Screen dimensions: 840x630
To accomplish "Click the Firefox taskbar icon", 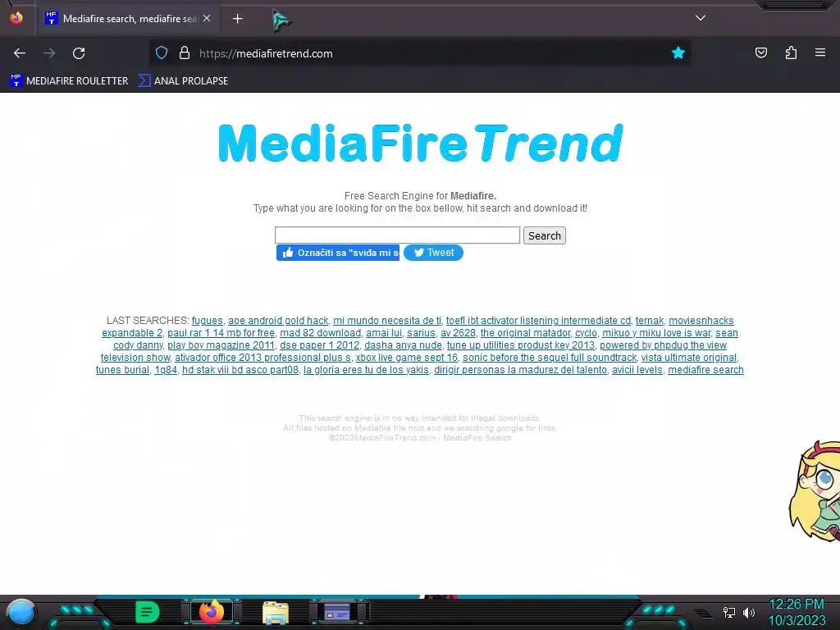I will pyautogui.click(x=212, y=612).
